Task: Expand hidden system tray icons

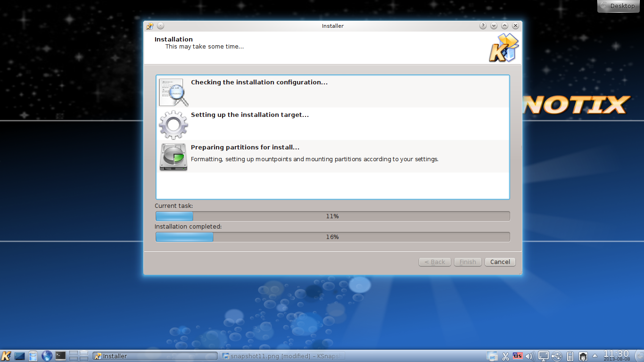Action: pos(595,356)
